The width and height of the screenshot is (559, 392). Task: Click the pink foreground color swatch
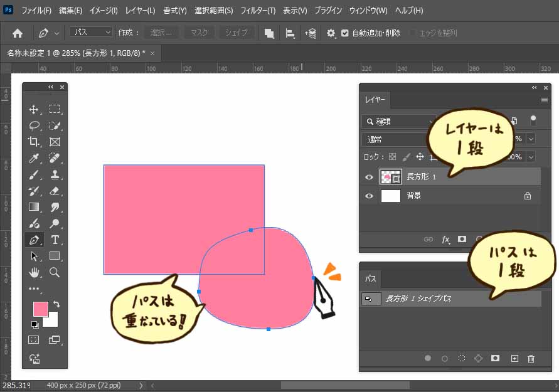click(40, 309)
